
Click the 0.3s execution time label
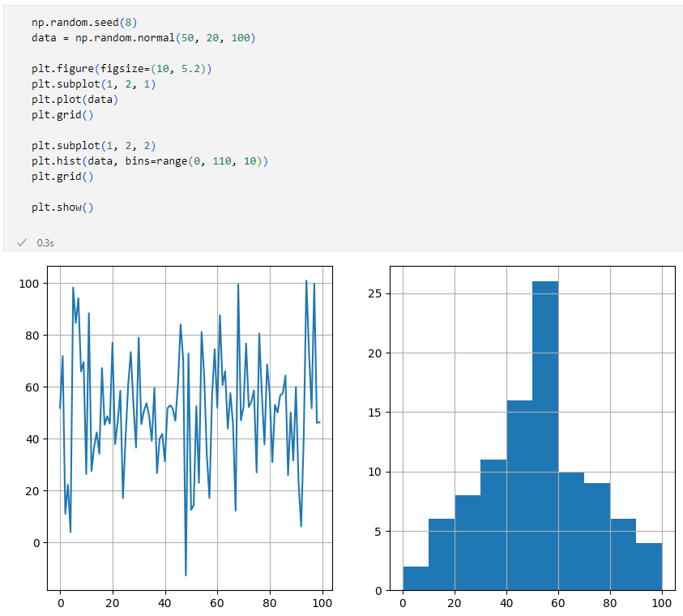(46, 243)
